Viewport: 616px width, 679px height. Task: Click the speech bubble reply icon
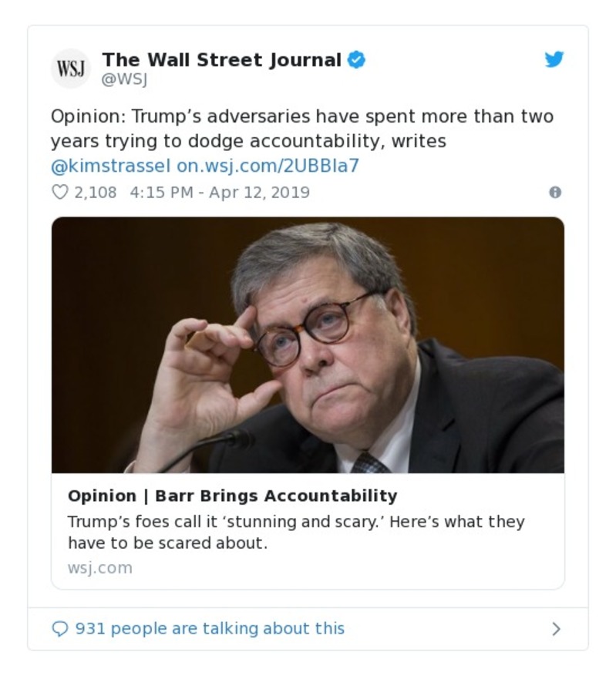click(x=59, y=628)
